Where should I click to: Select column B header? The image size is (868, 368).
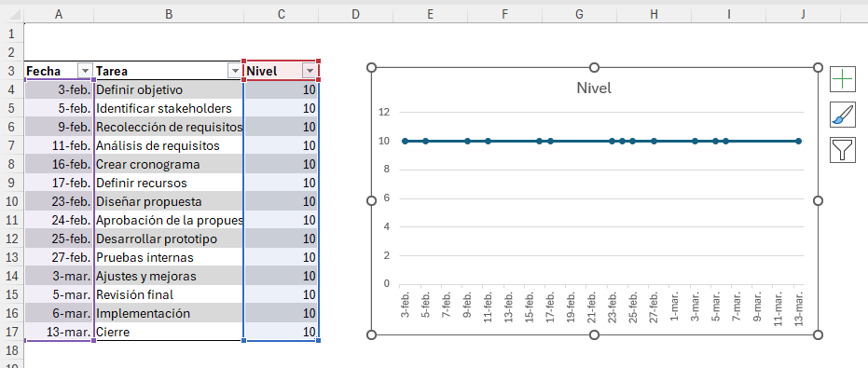(x=169, y=14)
